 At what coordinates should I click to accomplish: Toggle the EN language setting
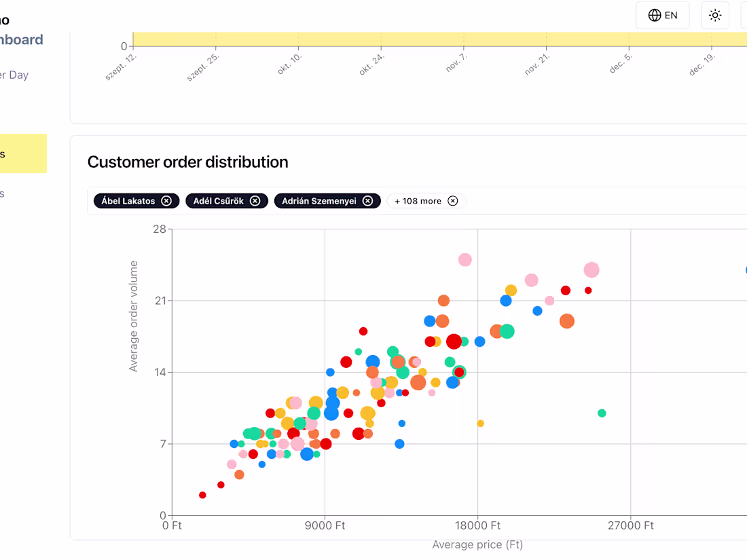(662, 14)
